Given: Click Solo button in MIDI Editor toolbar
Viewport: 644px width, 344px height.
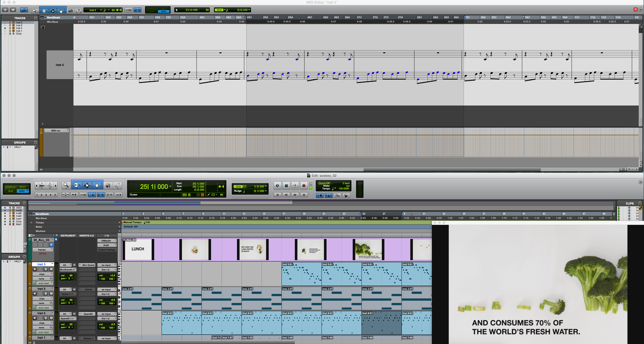Looking at the screenshot, I should click(x=5, y=10).
